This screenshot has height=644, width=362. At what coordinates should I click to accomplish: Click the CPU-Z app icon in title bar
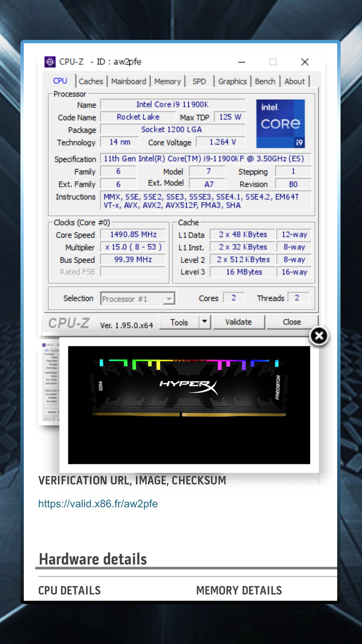50,62
